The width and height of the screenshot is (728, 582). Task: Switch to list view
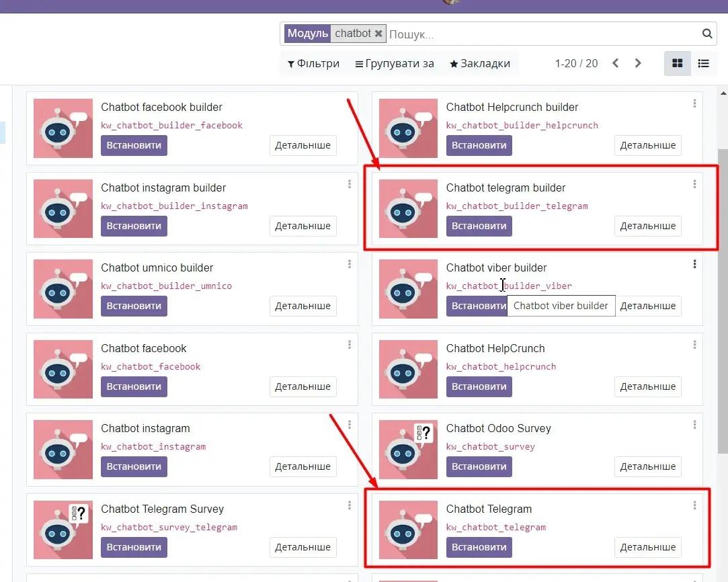pos(703,63)
